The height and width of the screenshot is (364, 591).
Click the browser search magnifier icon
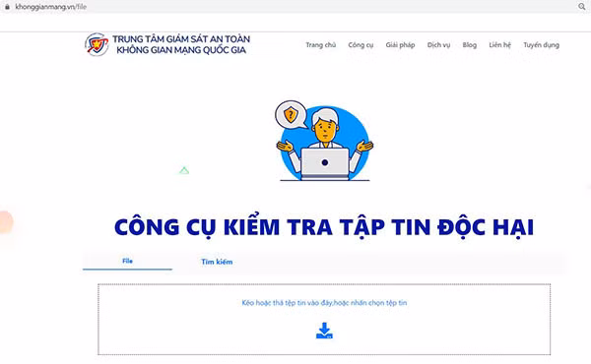pyautogui.click(x=581, y=7)
